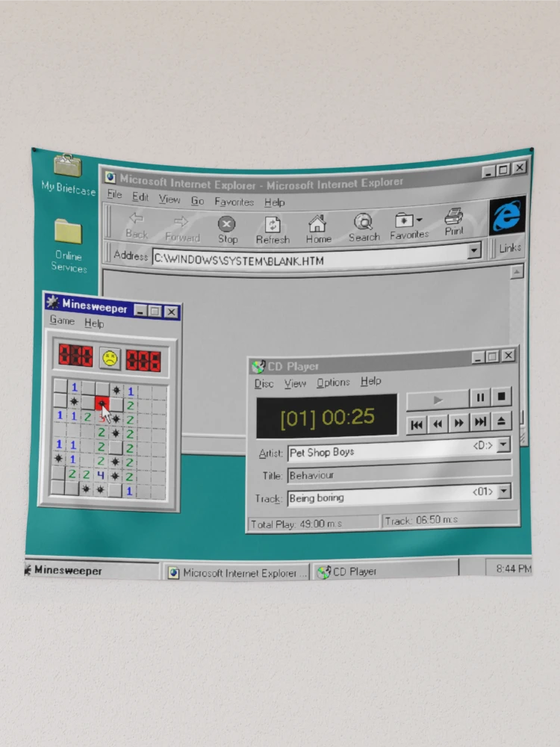Viewport: 560px width, 747px height.
Task: Click the Minesweeper mine counter display
Action: point(75,356)
